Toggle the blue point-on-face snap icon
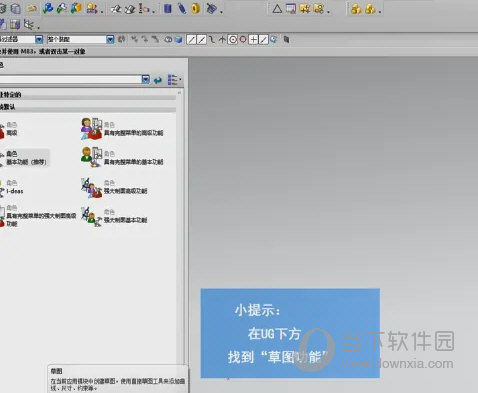 click(x=274, y=40)
